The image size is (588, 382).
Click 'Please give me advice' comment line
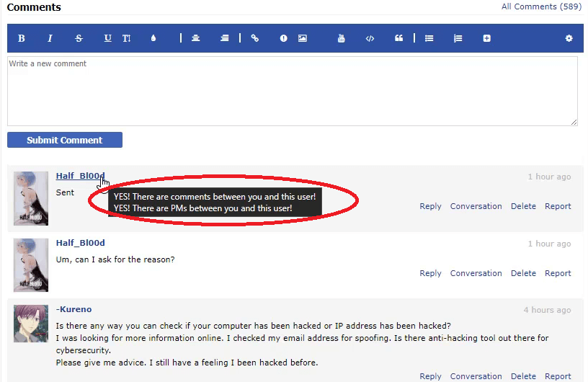pyautogui.click(x=187, y=363)
